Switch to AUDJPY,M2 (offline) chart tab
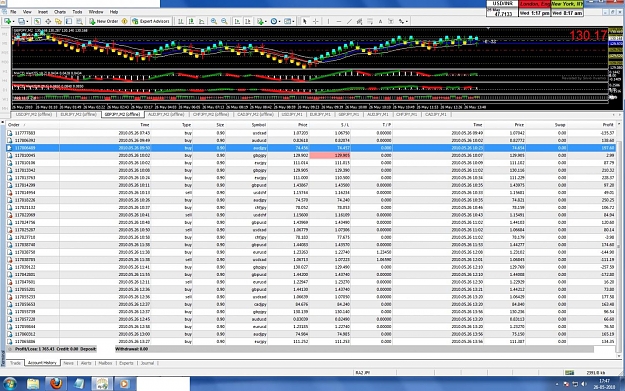 (x=166, y=114)
